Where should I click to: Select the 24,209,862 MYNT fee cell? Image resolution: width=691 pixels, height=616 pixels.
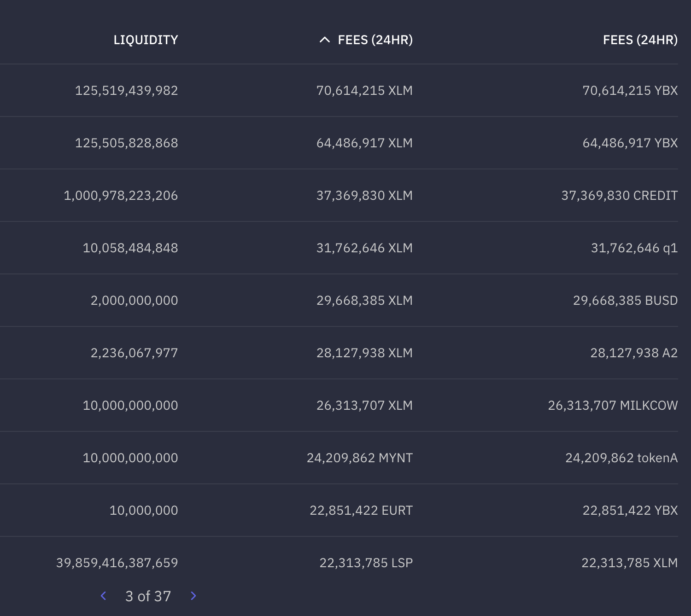tap(360, 458)
